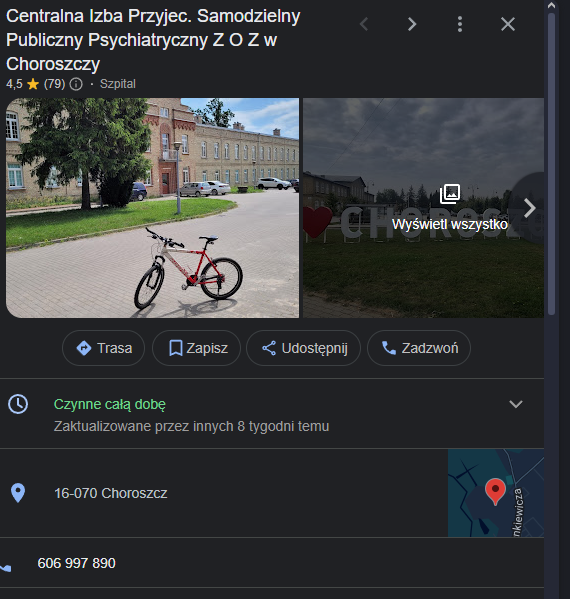The width and height of the screenshot is (570, 599).
Task: Go to next result arrow
Action: click(412, 24)
